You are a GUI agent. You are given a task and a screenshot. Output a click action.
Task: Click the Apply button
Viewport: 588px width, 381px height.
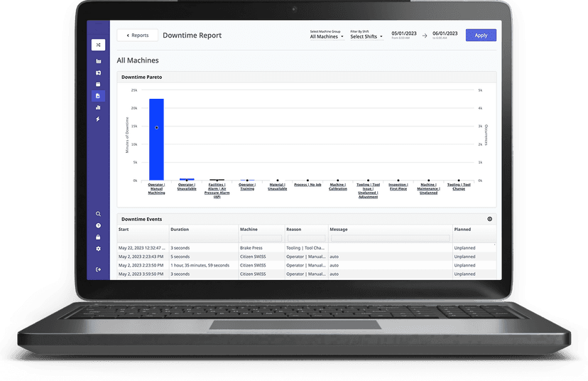[481, 36]
